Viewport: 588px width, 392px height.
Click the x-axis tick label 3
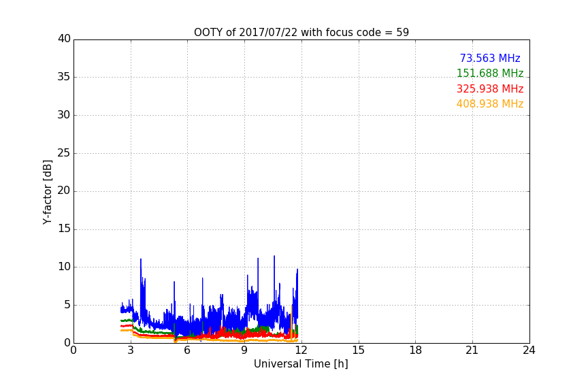coord(131,350)
